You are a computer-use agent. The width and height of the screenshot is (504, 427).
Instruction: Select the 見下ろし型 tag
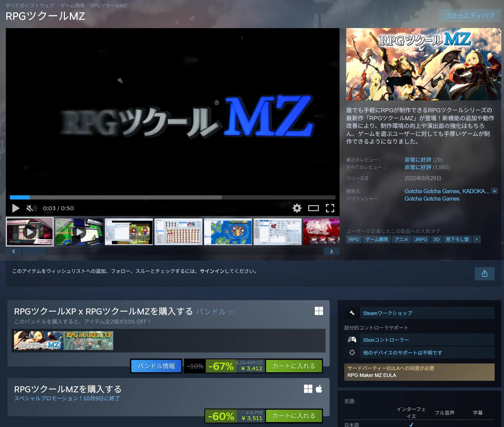pos(457,239)
